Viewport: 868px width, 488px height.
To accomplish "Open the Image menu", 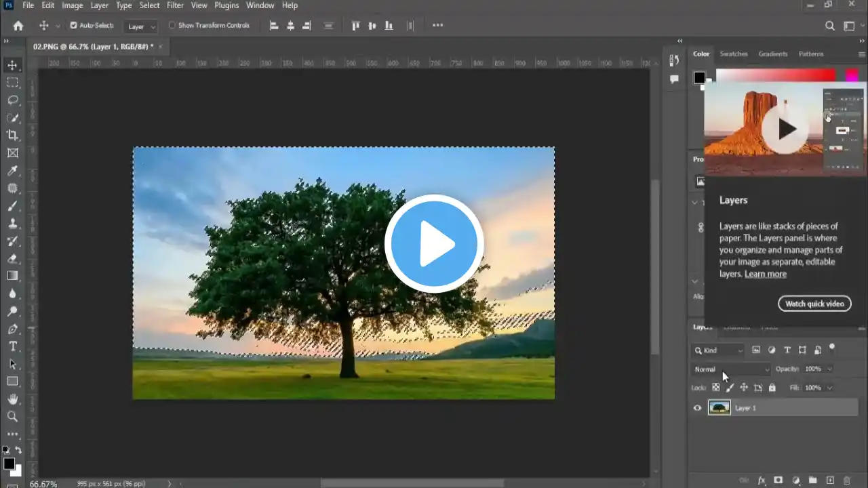I will coord(73,5).
